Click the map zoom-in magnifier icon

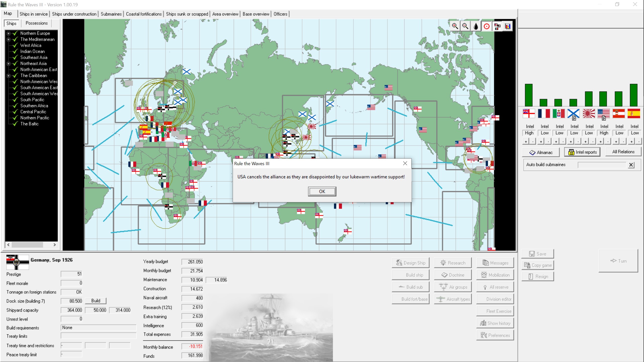point(455,26)
